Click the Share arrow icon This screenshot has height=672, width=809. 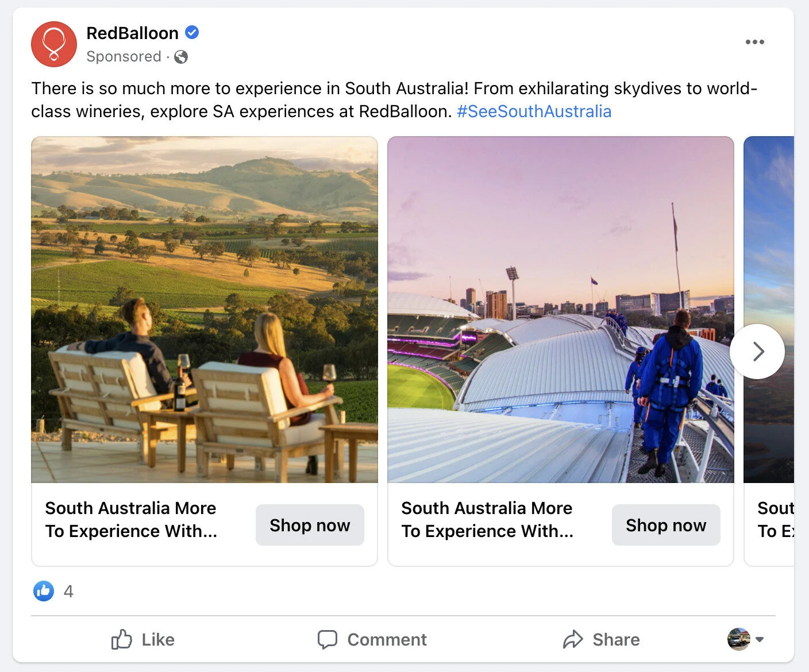[x=573, y=639]
